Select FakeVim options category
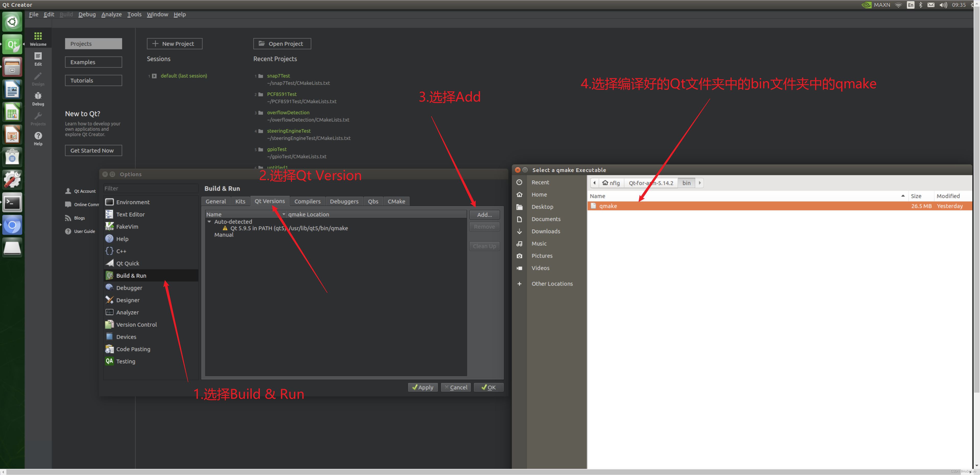Image resolution: width=980 pixels, height=475 pixels. tap(151, 226)
